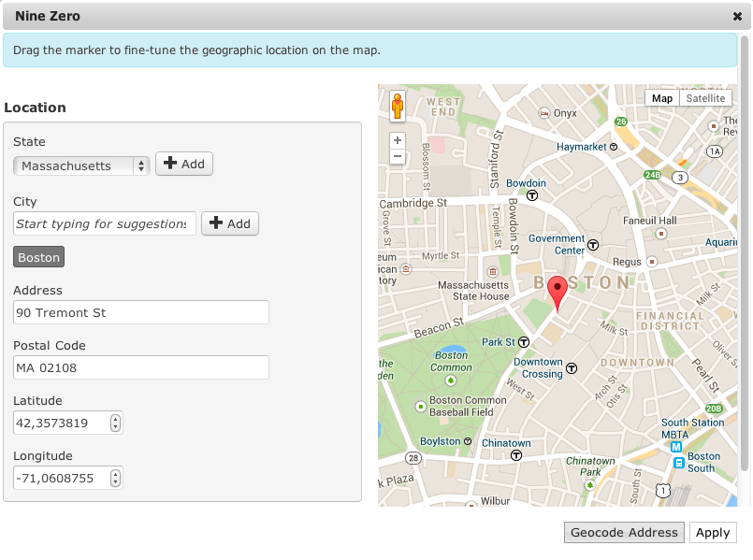This screenshot has height=560, width=753.
Task: Apply the location changes
Action: (713, 533)
